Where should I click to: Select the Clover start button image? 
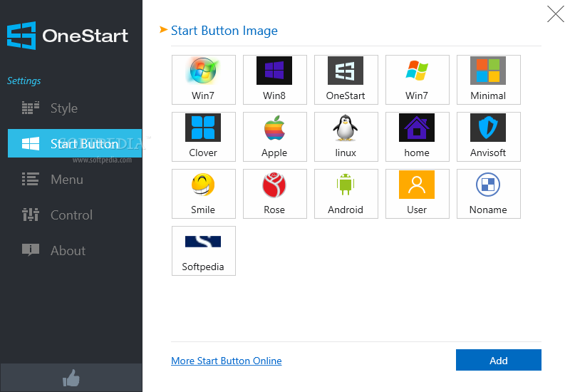[x=204, y=137]
